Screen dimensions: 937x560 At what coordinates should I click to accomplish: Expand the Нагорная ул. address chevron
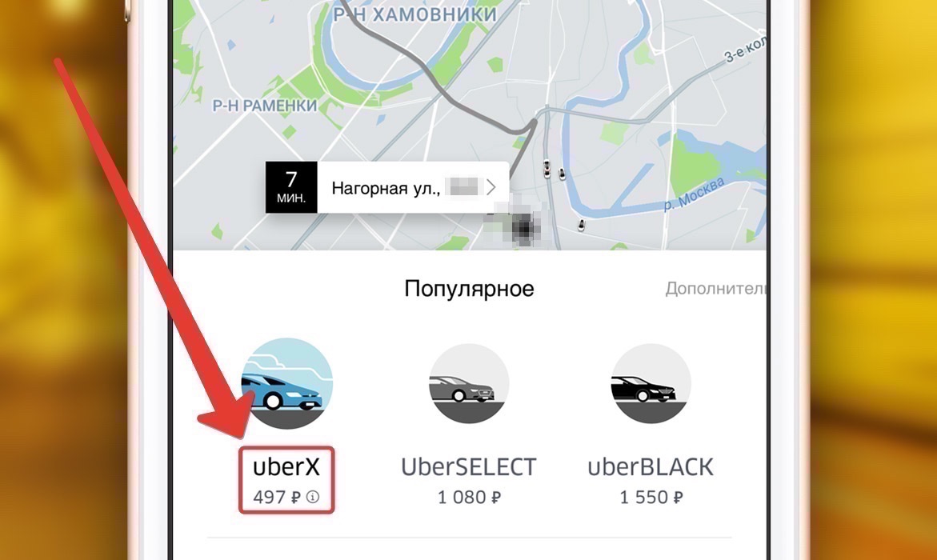pyautogui.click(x=491, y=188)
